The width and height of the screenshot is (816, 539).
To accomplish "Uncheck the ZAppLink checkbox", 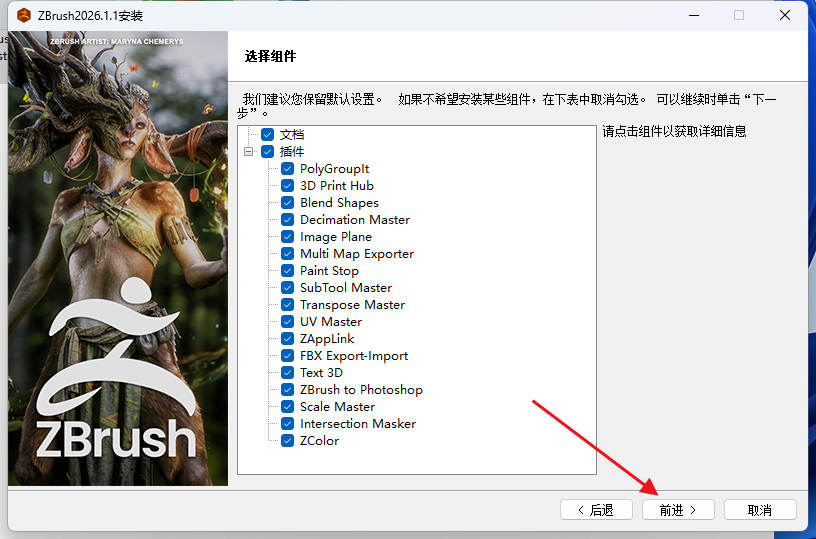I will point(287,339).
